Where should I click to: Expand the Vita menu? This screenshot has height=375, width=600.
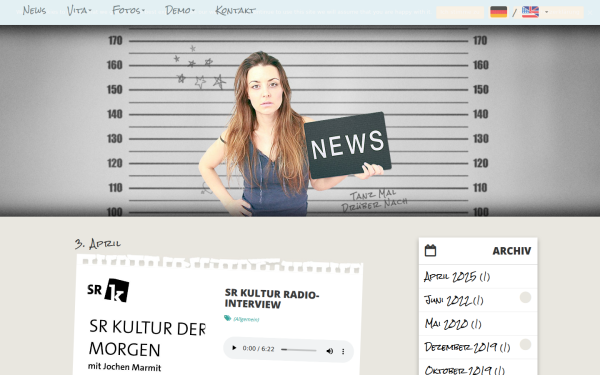click(79, 10)
